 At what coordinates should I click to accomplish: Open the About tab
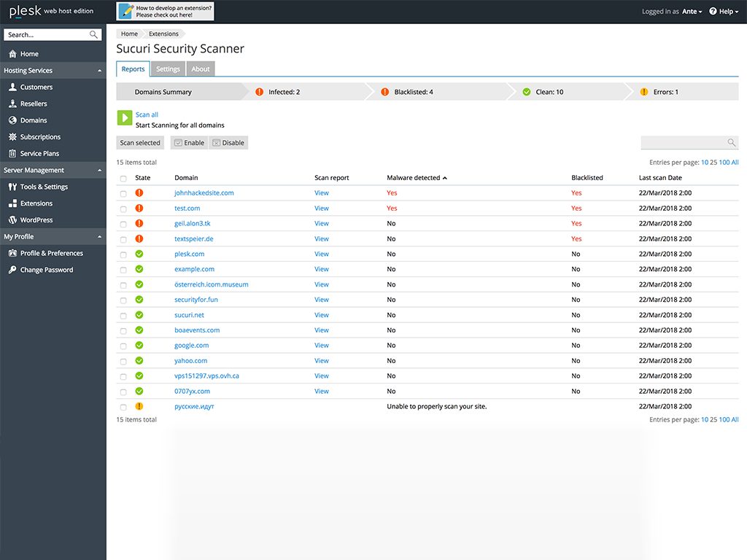[201, 69]
